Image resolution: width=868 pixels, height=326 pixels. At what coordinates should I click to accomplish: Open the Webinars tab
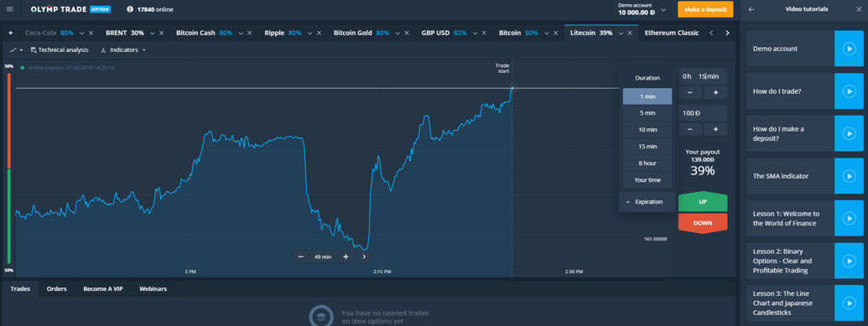pos(153,289)
